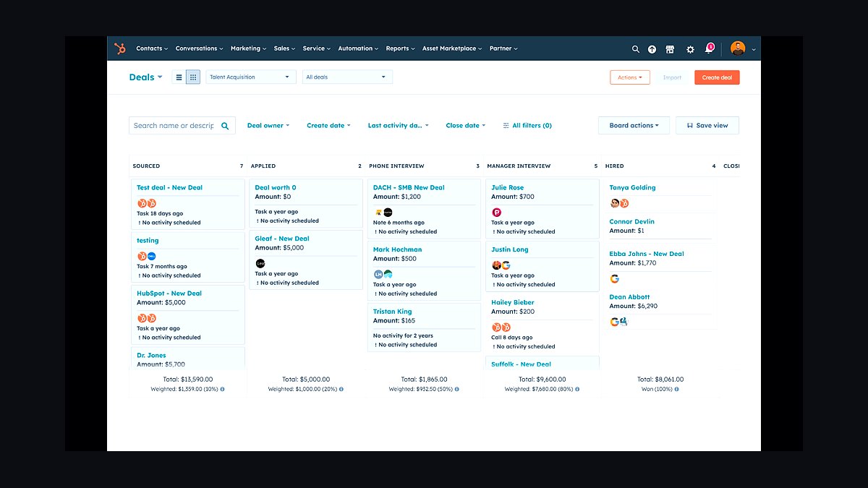Open the Close date filter
Screen dimensions: 868x488
[466, 126]
